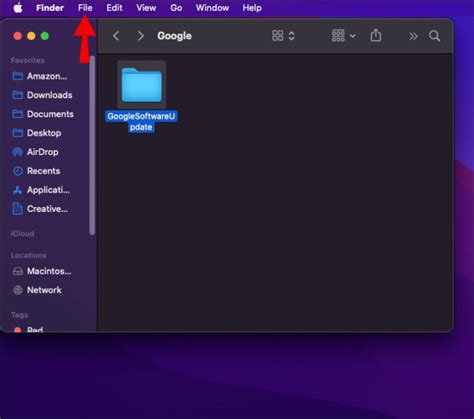Switch to icon view with the grid button

click(278, 36)
